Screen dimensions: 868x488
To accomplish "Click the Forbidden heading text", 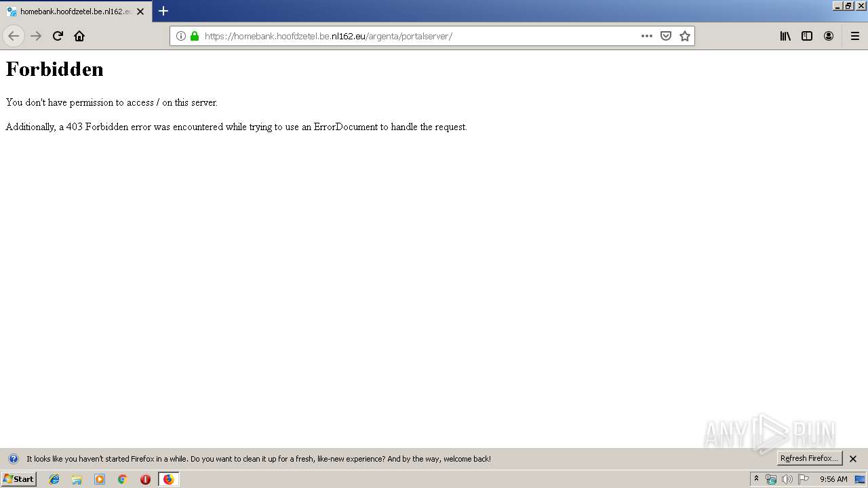I will [x=55, y=69].
